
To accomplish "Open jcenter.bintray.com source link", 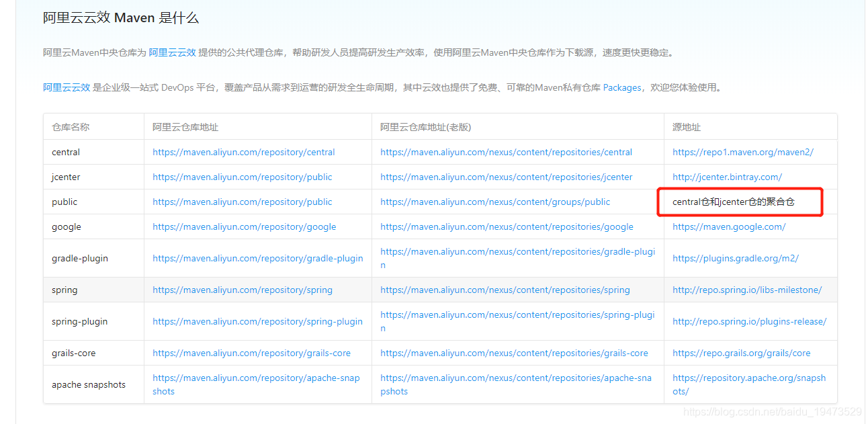I will [728, 177].
